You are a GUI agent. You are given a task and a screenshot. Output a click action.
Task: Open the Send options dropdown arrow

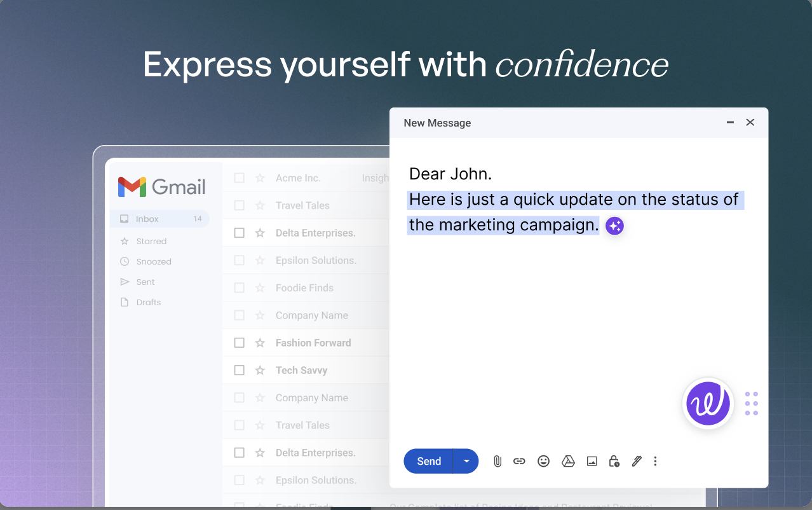point(466,461)
